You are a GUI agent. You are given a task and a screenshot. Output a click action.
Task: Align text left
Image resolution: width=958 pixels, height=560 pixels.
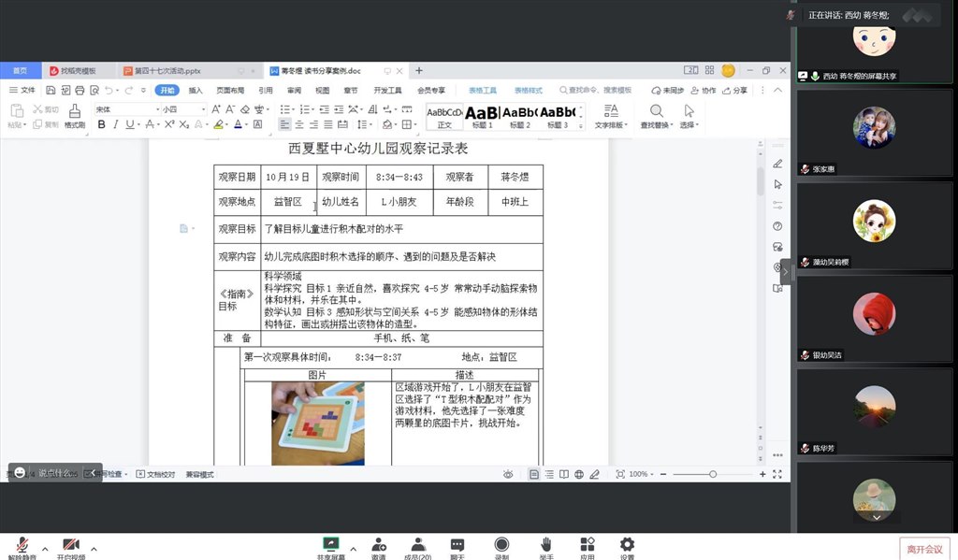coord(284,124)
